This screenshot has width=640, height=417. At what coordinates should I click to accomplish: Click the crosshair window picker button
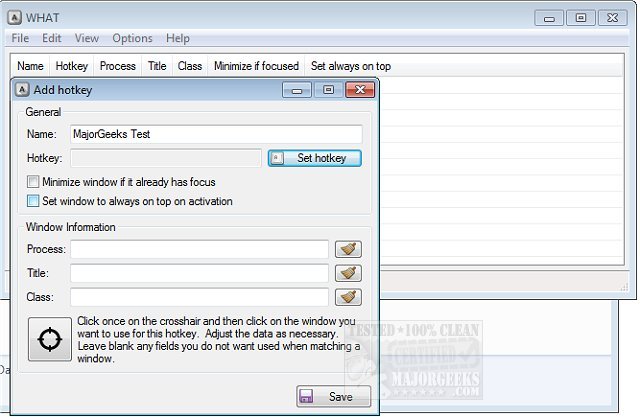[x=50, y=339]
